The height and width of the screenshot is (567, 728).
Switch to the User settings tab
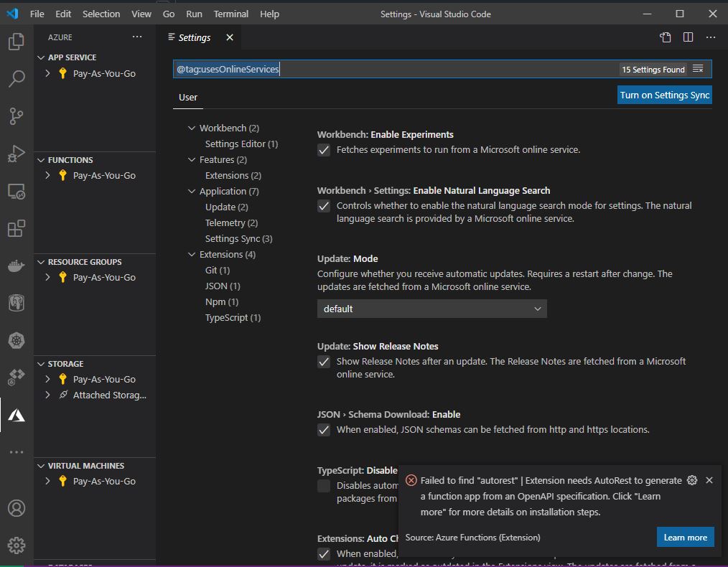187,97
